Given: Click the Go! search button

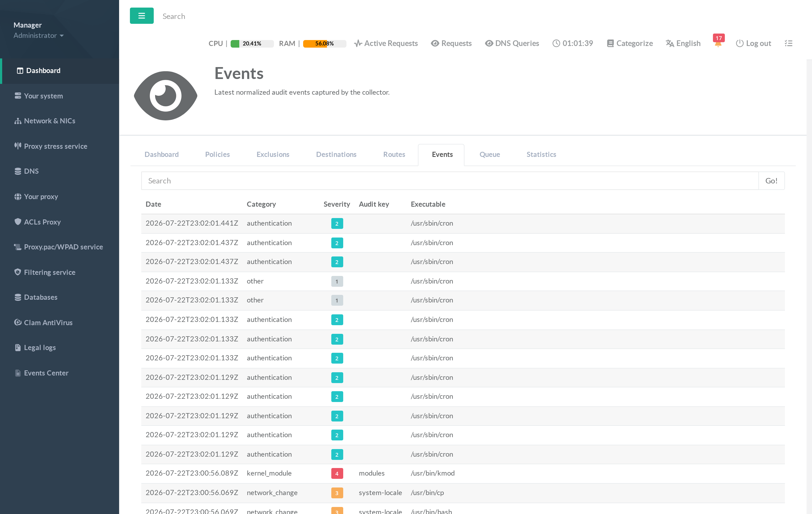Looking at the screenshot, I should click(771, 181).
